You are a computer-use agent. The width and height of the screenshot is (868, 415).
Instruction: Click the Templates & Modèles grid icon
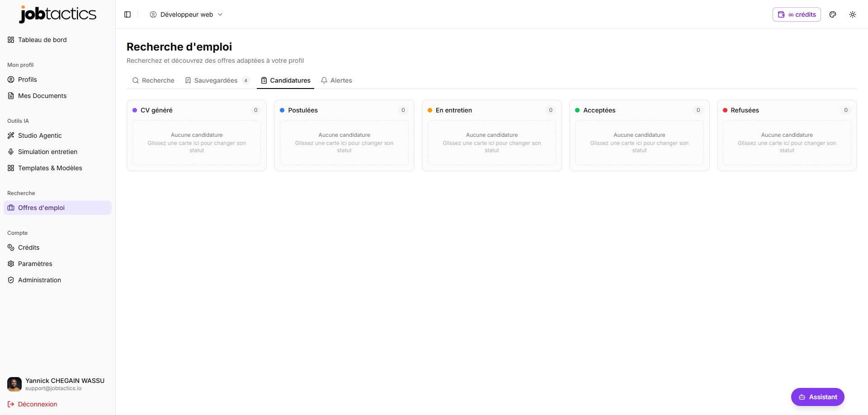[11, 168]
